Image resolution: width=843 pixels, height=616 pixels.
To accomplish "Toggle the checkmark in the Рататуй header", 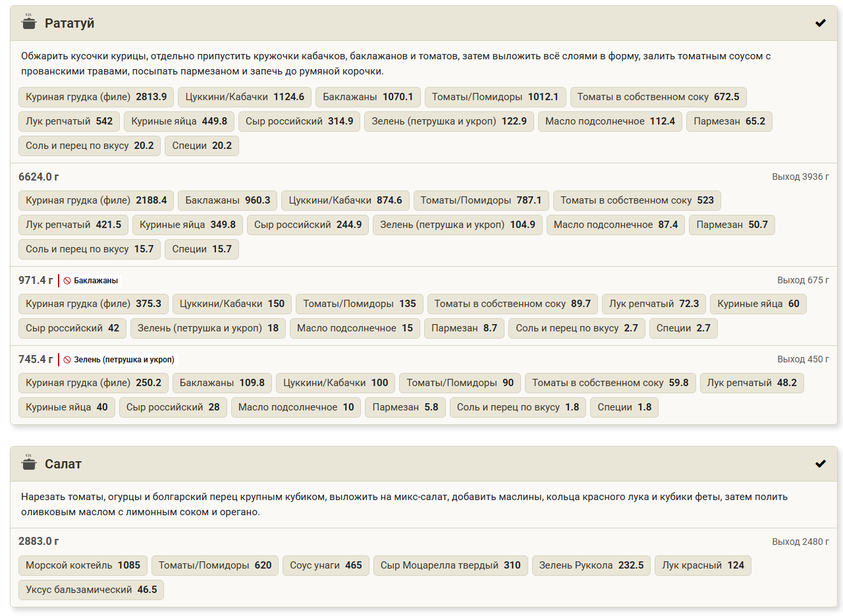I will pyautogui.click(x=821, y=23).
